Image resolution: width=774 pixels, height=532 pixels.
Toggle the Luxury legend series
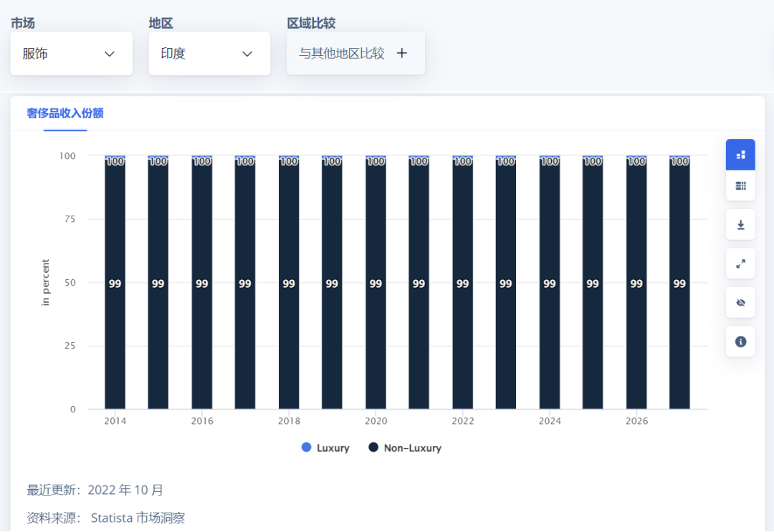point(325,448)
